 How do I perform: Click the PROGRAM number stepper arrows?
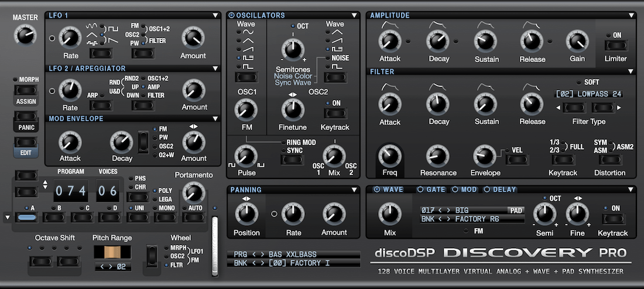tap(45, 184)
